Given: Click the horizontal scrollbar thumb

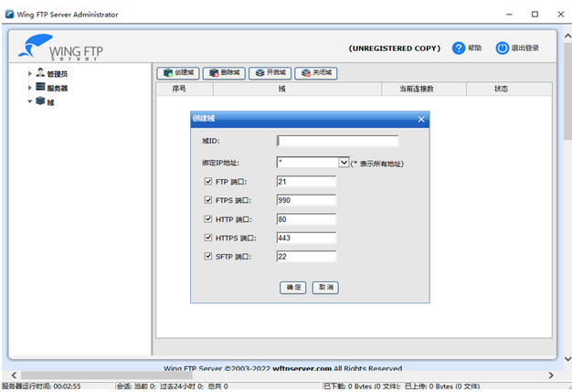Looking at the screenshot, I should coord(107,375).
